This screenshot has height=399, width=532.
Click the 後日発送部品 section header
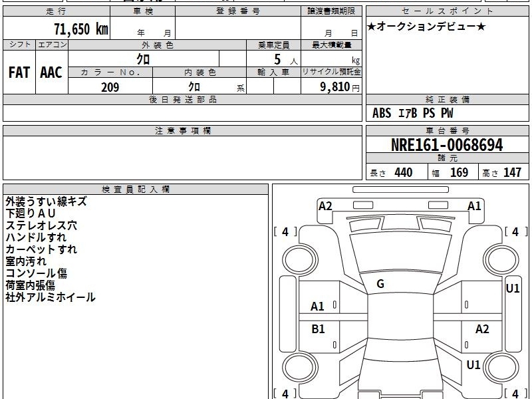pyautogui.click(x=182, y=100)
